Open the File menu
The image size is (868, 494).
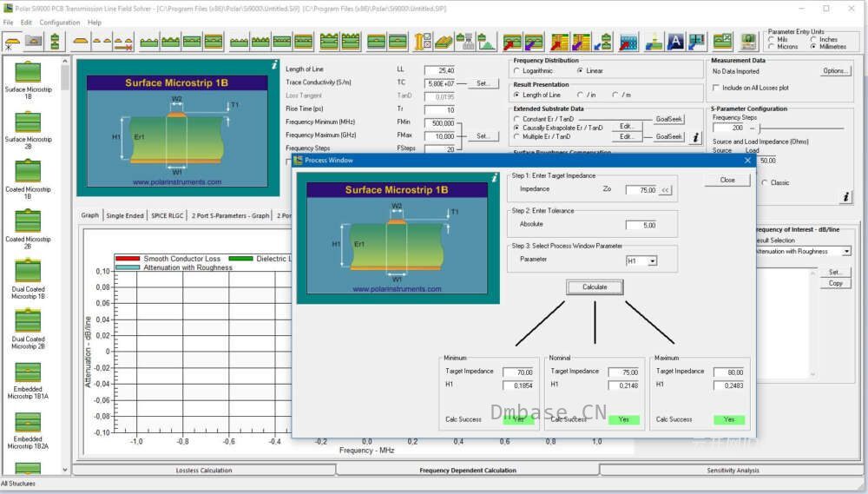9,23
